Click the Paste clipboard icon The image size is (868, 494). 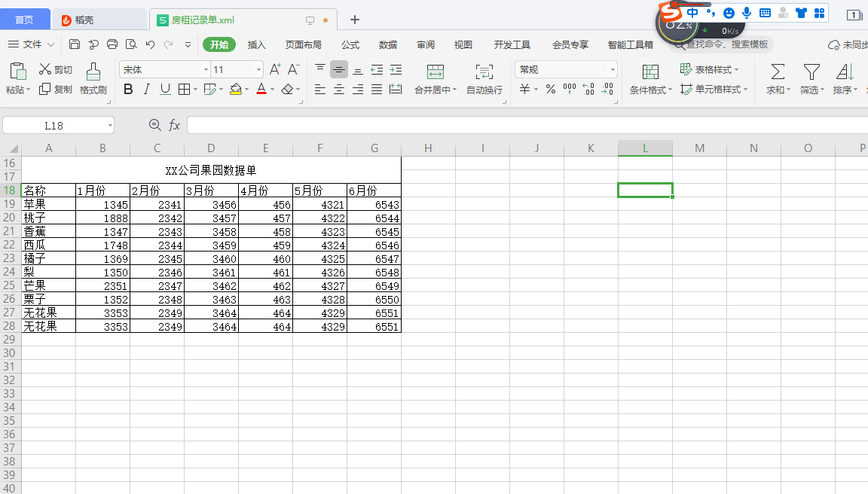(x=18, y=72)
